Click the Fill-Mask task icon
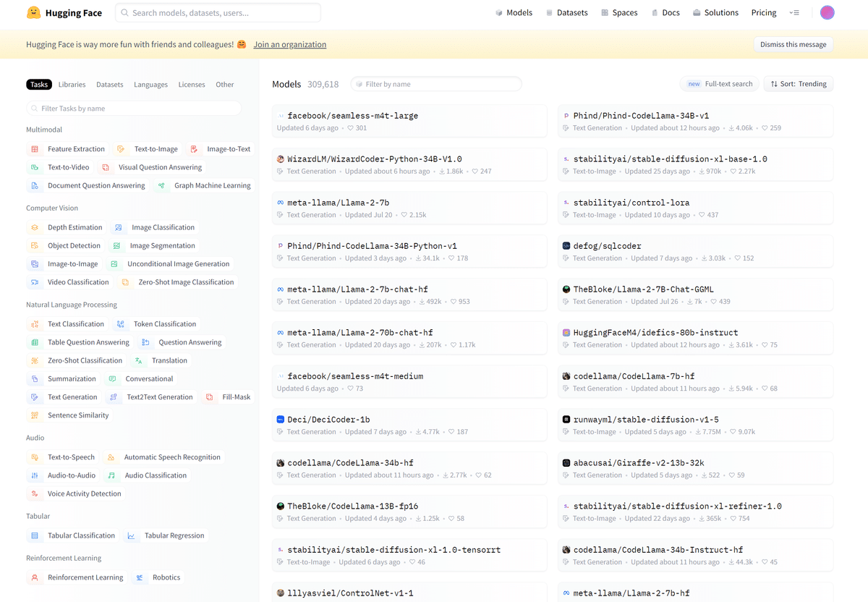This screenshot has height=602, width=868. (209, 397)
